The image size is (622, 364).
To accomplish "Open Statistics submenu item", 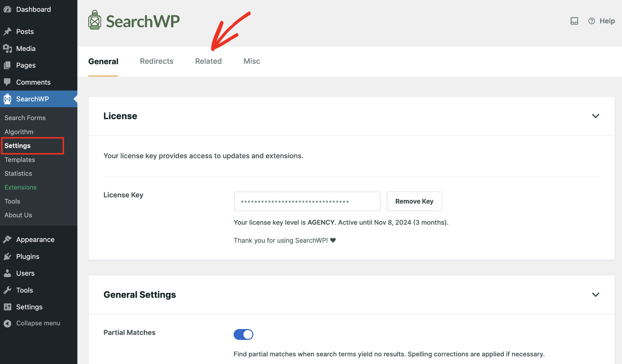I will click(x=18, y=173).
